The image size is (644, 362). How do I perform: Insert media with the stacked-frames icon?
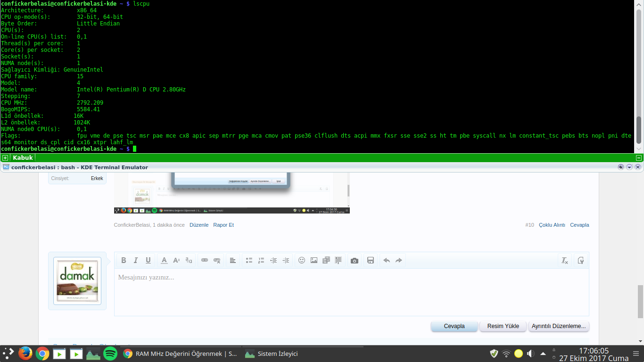pos(326,260)
